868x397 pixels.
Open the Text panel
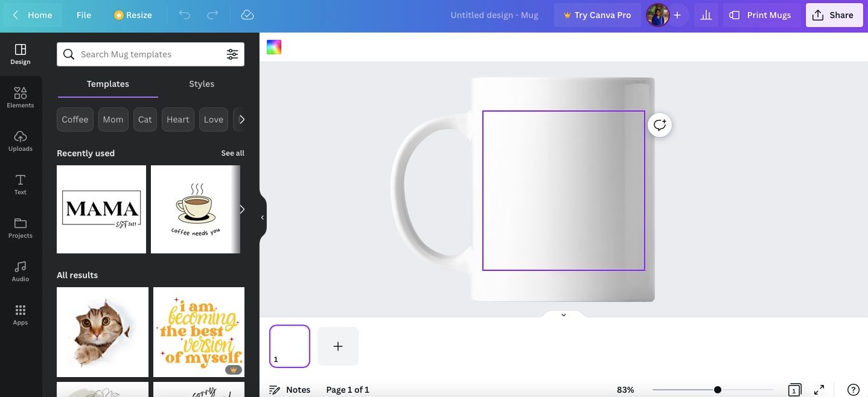pos(21,184)
